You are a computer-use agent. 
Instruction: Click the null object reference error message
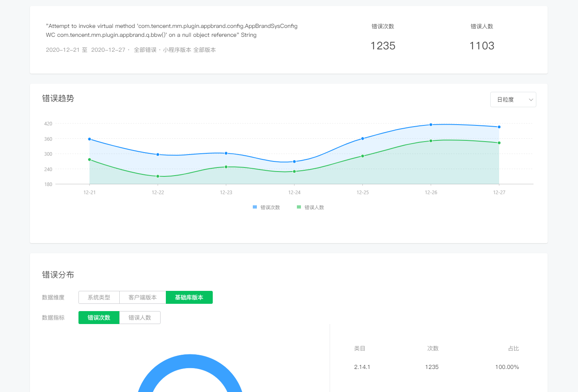point(171,30)
